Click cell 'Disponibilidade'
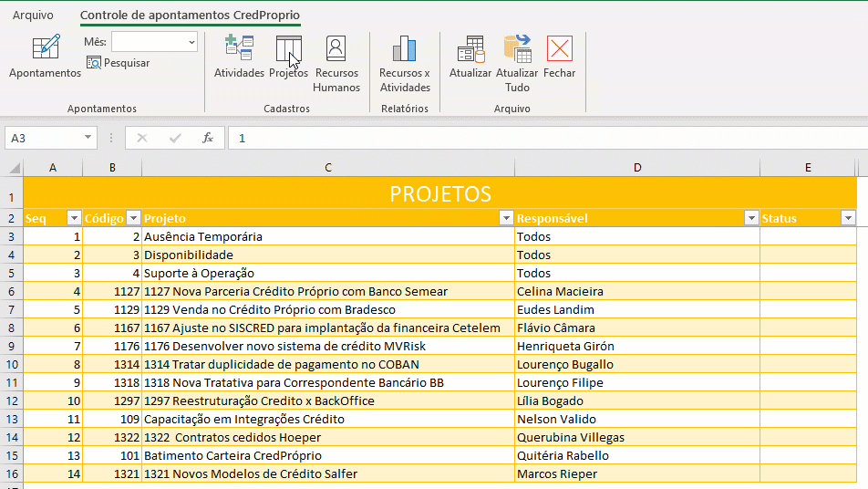 click(x=328, y=255)
